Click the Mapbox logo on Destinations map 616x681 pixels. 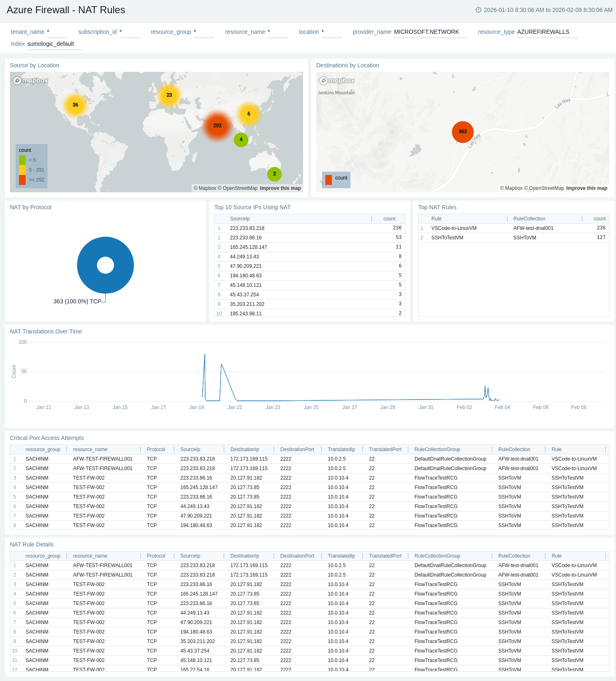coord(337,80)
